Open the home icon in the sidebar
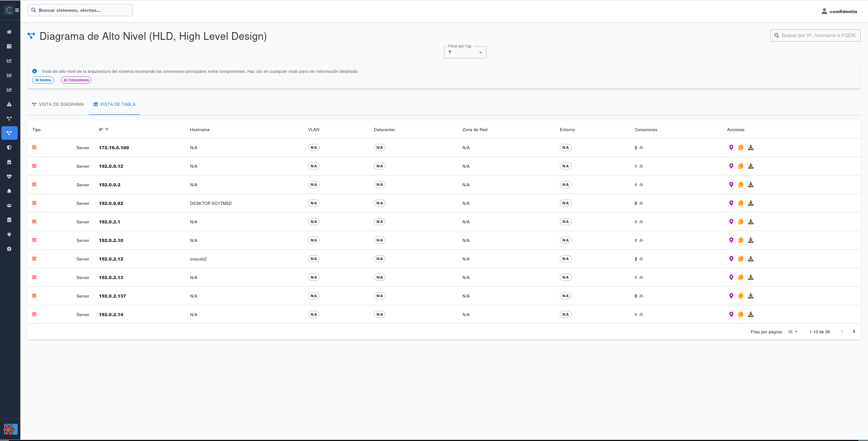This screenshot has height=441, width=868. 9,32
